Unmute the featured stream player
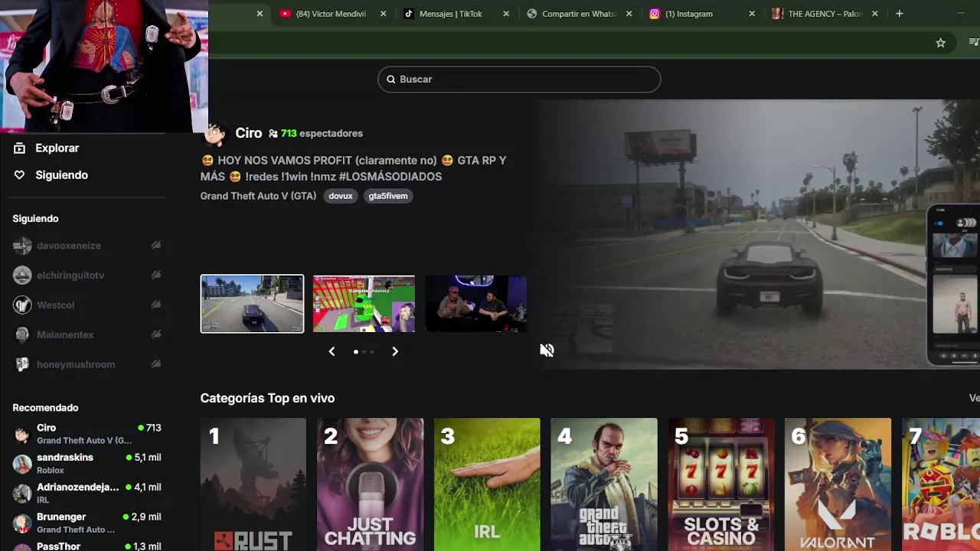Screen dimensions: 980x551 pyautogui.click(x=547, y=350)
